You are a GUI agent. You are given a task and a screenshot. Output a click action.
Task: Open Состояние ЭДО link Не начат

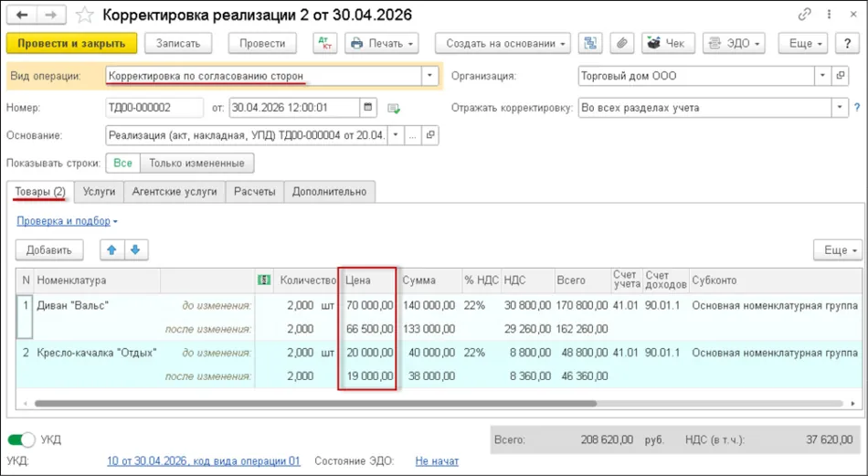(437, 460)
